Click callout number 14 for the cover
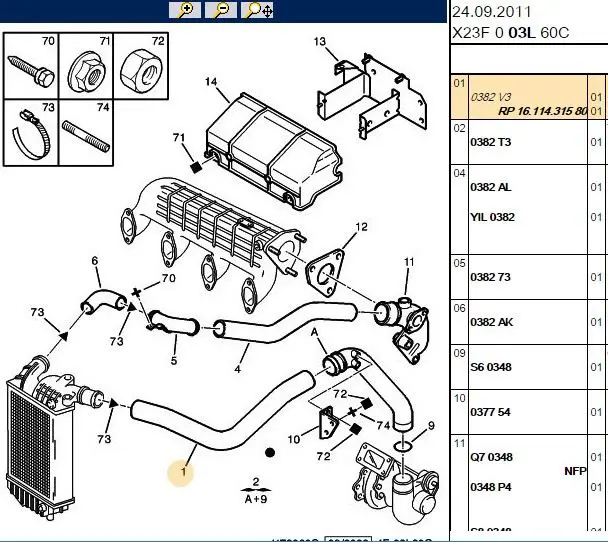Image resolution: width=608 pixels, height=542 pixels. pos(211,81)
